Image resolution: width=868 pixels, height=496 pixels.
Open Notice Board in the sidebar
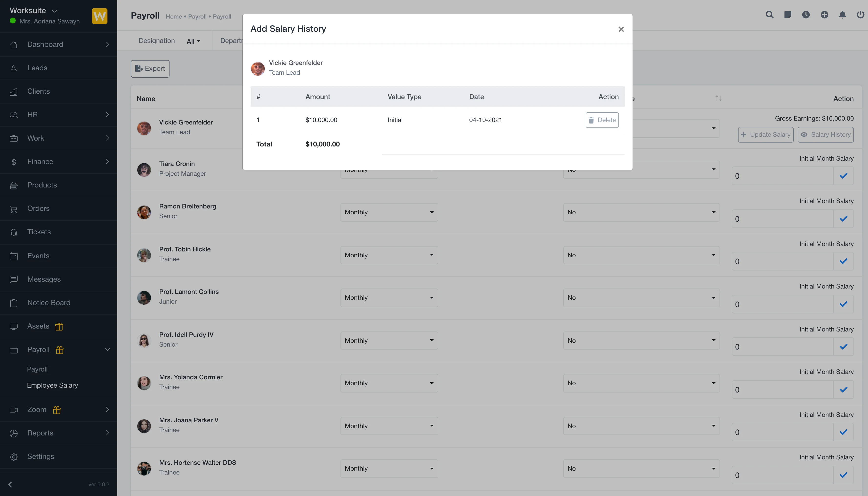tap(49, 302)
